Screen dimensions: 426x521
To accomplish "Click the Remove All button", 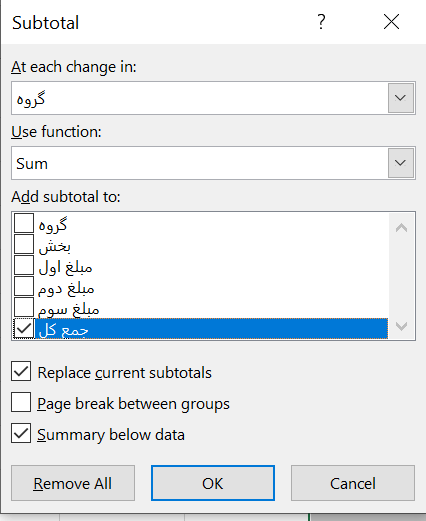I will (x=73, y=483).
